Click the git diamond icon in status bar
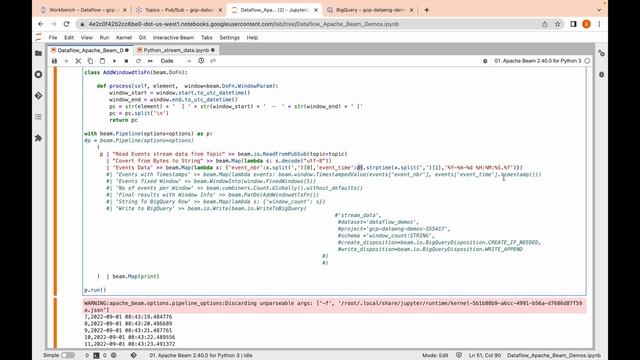Screen dimensions: 640x360 133,356
